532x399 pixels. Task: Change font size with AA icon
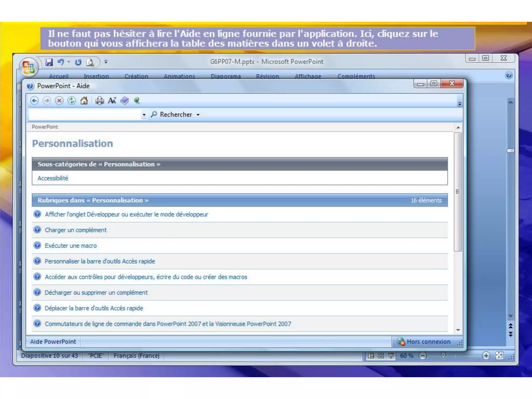click(112, 101)
